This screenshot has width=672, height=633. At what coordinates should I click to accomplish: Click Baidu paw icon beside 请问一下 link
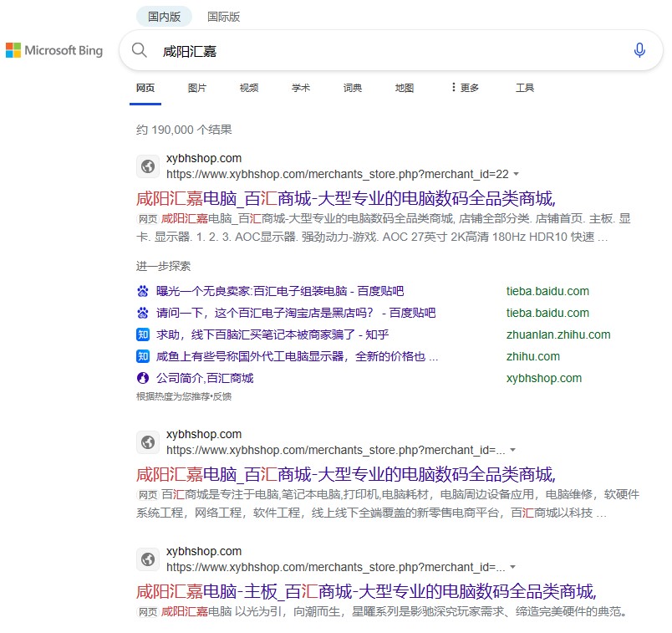pyautogui.click(x=143, y=313)
